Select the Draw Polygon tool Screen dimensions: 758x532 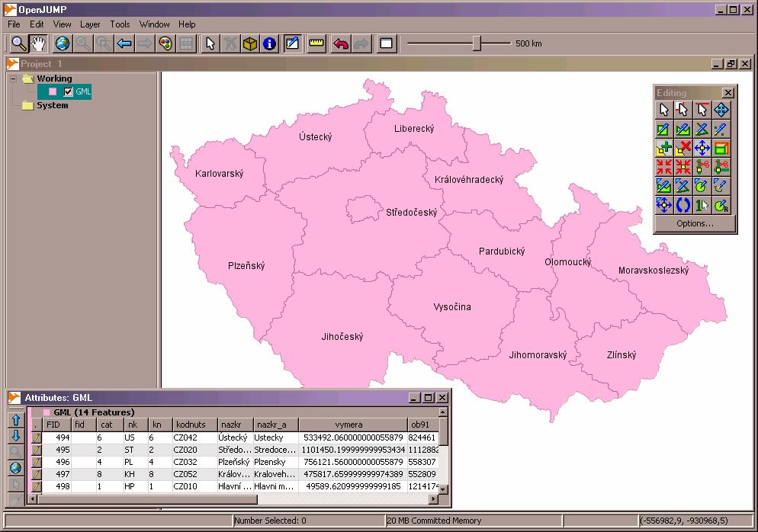[x=683, y=129]
